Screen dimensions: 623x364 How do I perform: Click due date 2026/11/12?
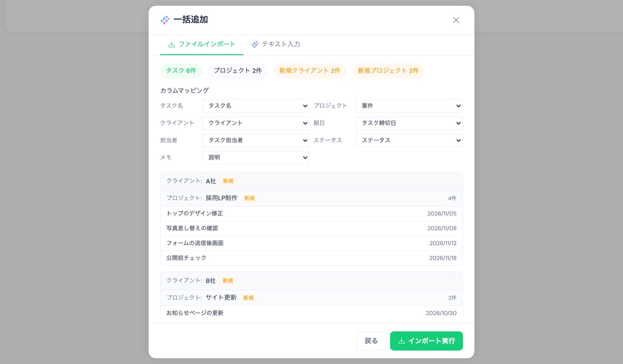coord(443,243)
